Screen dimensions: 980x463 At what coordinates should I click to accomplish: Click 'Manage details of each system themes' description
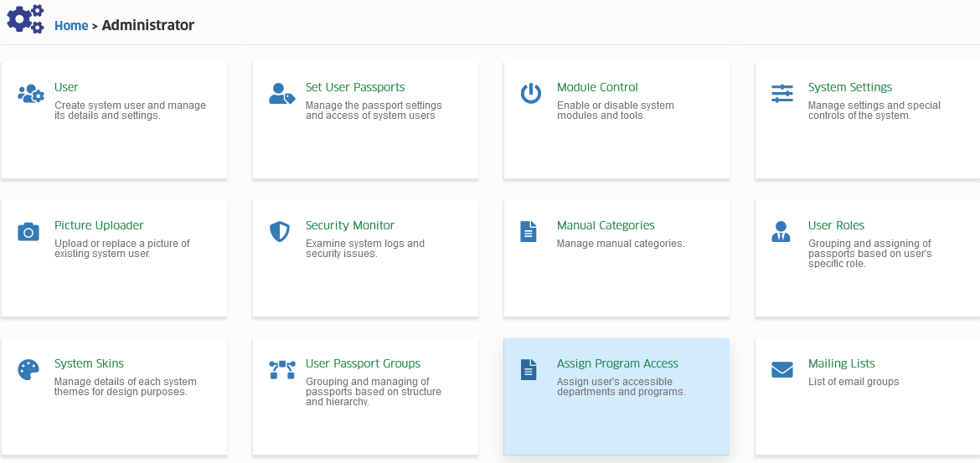pos(126,387)
